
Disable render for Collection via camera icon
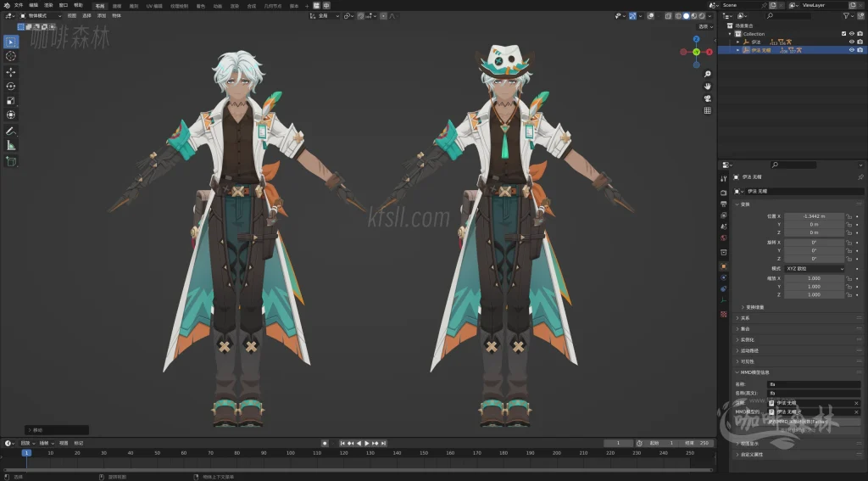pos(860,34)
